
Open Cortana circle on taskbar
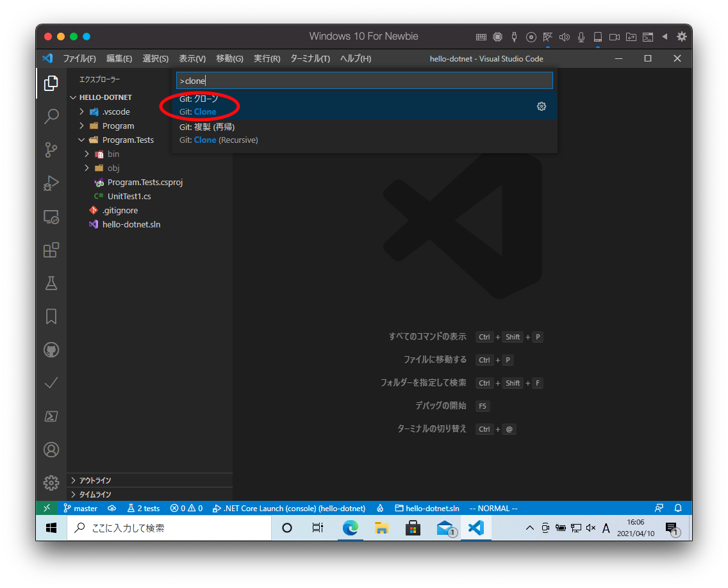pyautogui.click(x=287, y=528)
